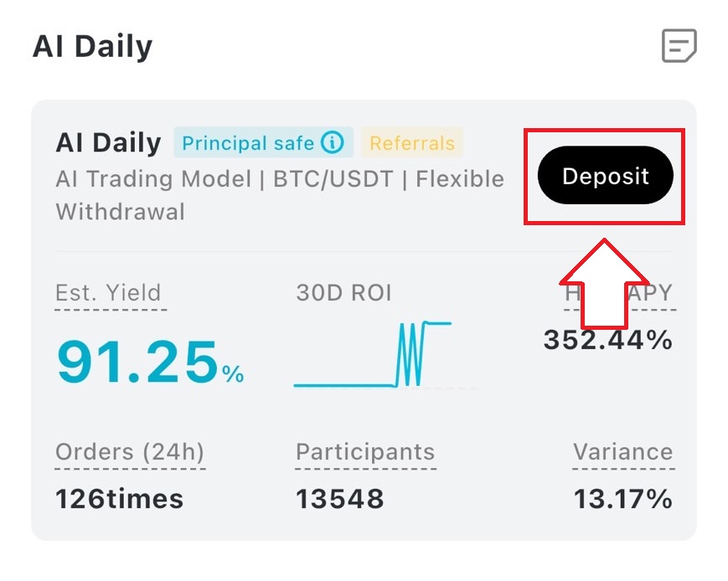The height and width of the screenshot is (581, 728).
Task: Tap the Participants underlined label
Action: click(365, 452)
